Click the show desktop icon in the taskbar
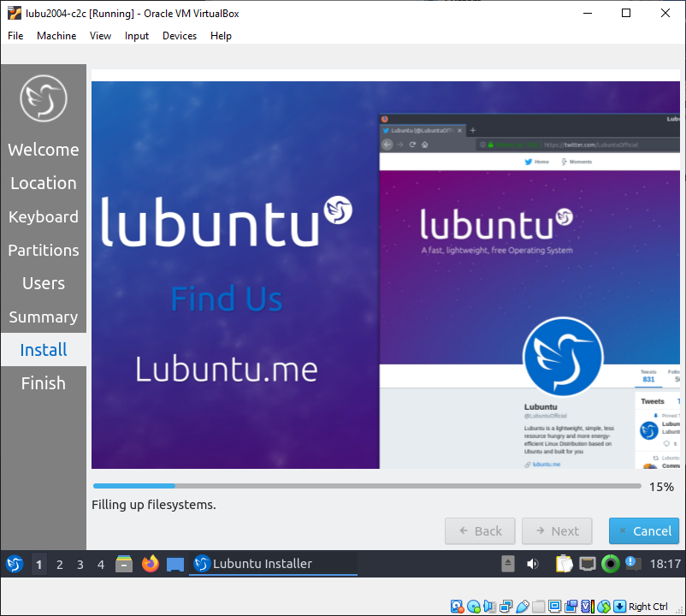Screen dimensions: 686x616 175,564
